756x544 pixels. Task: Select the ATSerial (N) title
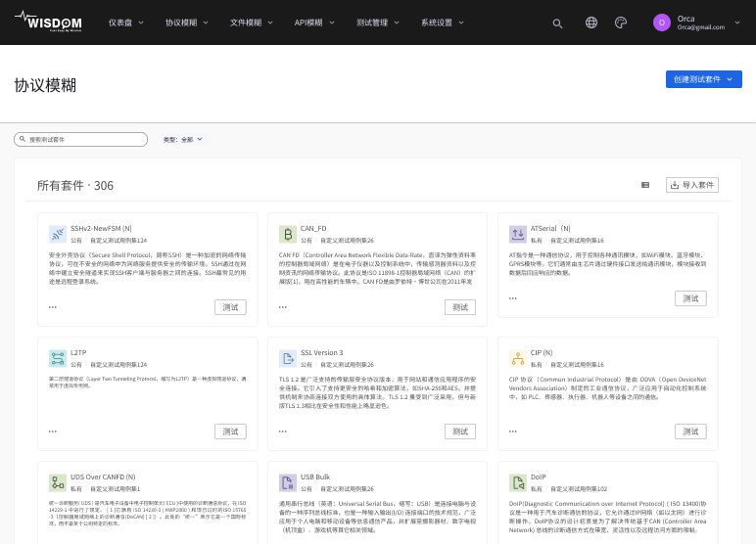pos(550,228)
